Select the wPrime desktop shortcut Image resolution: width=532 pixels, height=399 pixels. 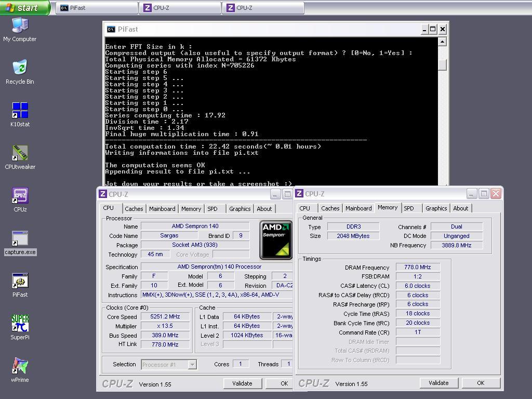click(20, 370)
